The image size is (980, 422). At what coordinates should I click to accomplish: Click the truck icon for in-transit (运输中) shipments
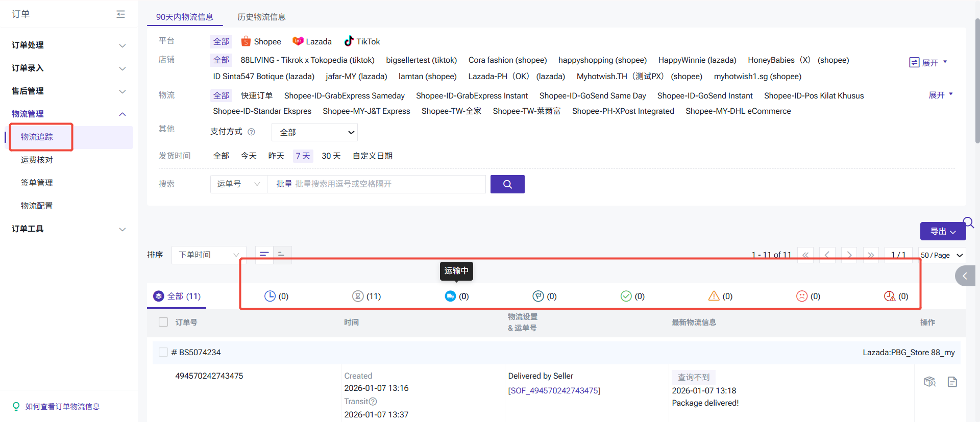point(450,296)
